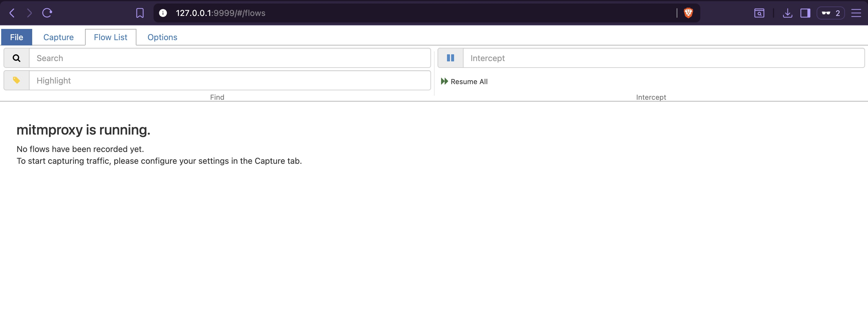Click the green fast-forward resume icon
The width and height of the screenshot is (868, 314).
coord(444,81)
